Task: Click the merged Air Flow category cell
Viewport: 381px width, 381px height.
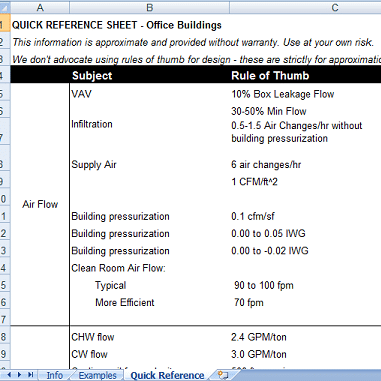Action: [x=40, y=204]
